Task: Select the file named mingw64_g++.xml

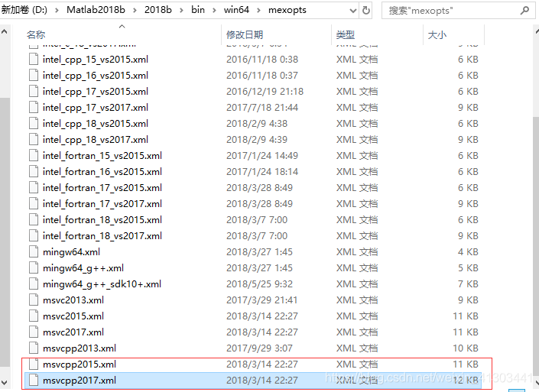Action: click(83, 268)
